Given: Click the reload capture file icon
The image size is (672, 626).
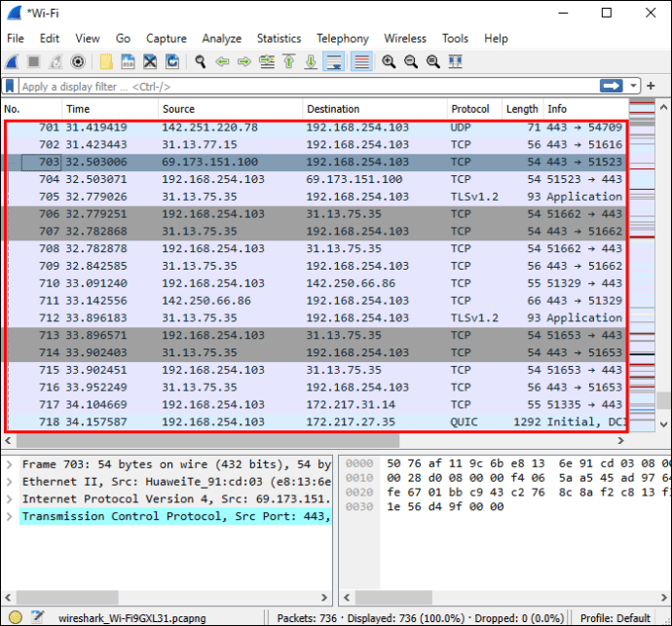Looking at the screenshot, I should pos(172,61).
